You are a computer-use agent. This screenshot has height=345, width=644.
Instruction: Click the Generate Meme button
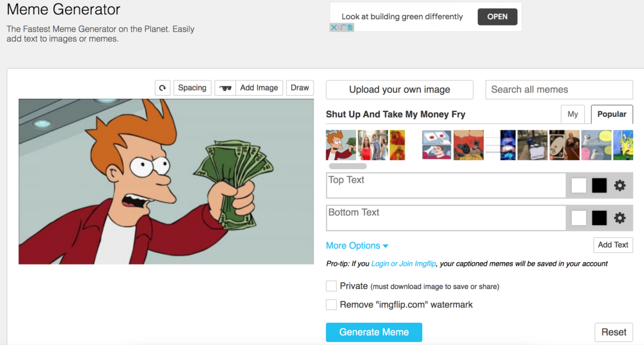click(x=374, y=332)
